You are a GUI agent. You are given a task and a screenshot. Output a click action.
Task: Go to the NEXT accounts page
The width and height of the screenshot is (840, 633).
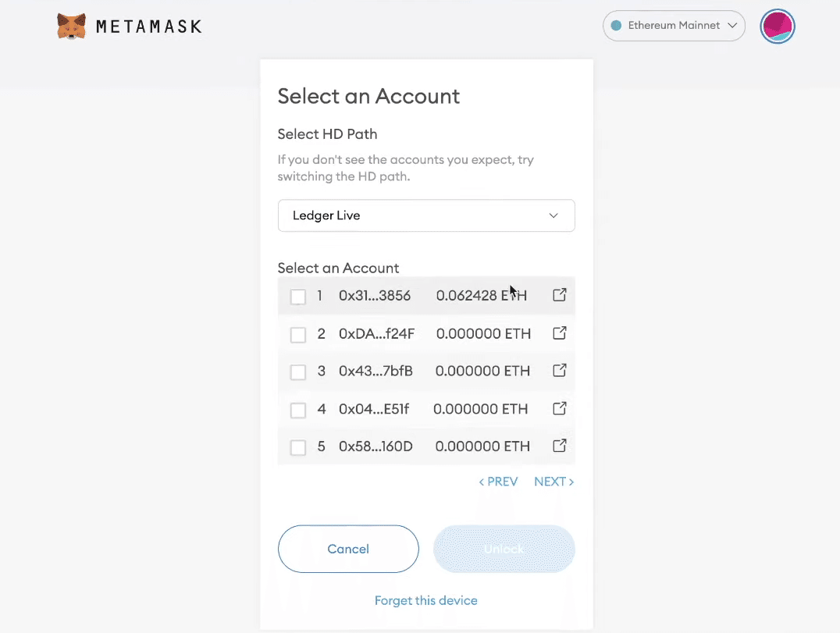point(553,482)
